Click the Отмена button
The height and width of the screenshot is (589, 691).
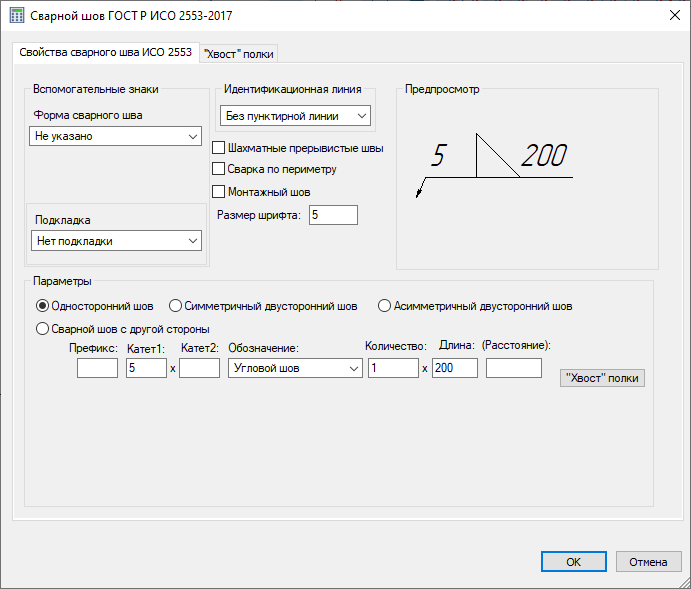point(648,562)
